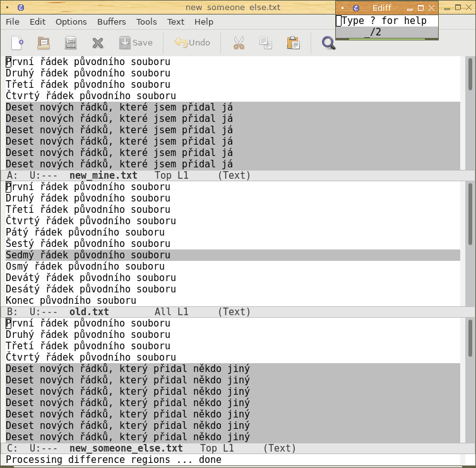Click the Emacs icon in the Ediff window title
The image size is (476, 468).
click(356, 8)
